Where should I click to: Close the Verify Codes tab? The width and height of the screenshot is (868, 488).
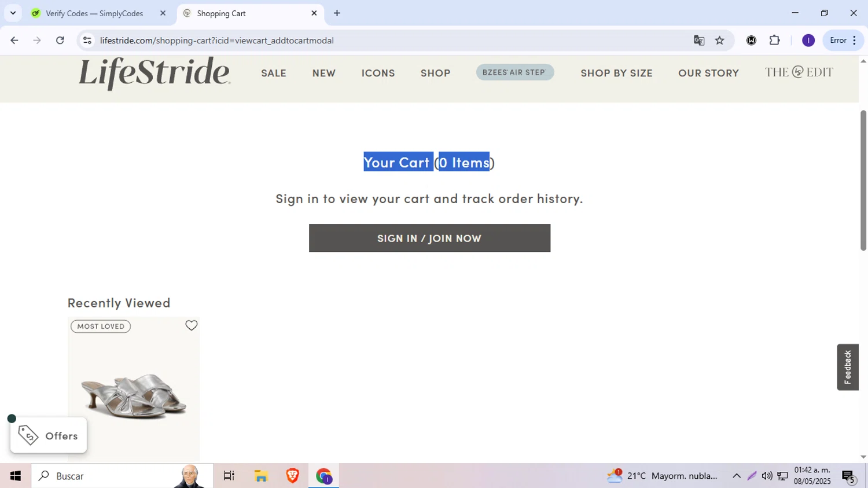tap(163, 13)
